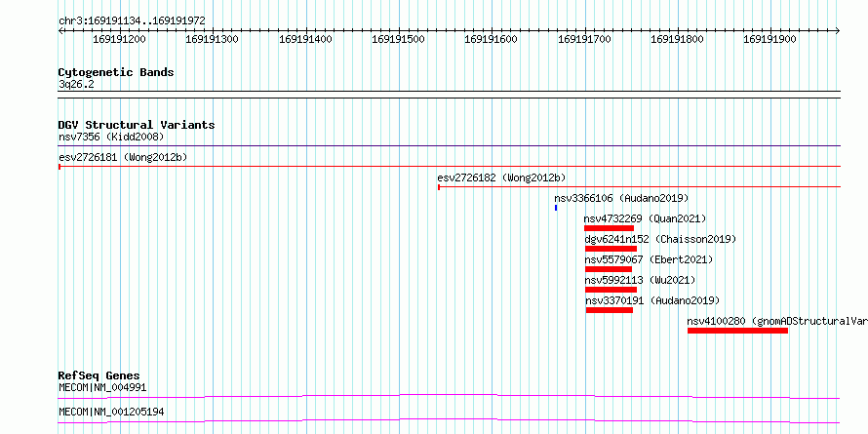
Task: Select the red bar under nsv4100280
Action: pos(738,331)
